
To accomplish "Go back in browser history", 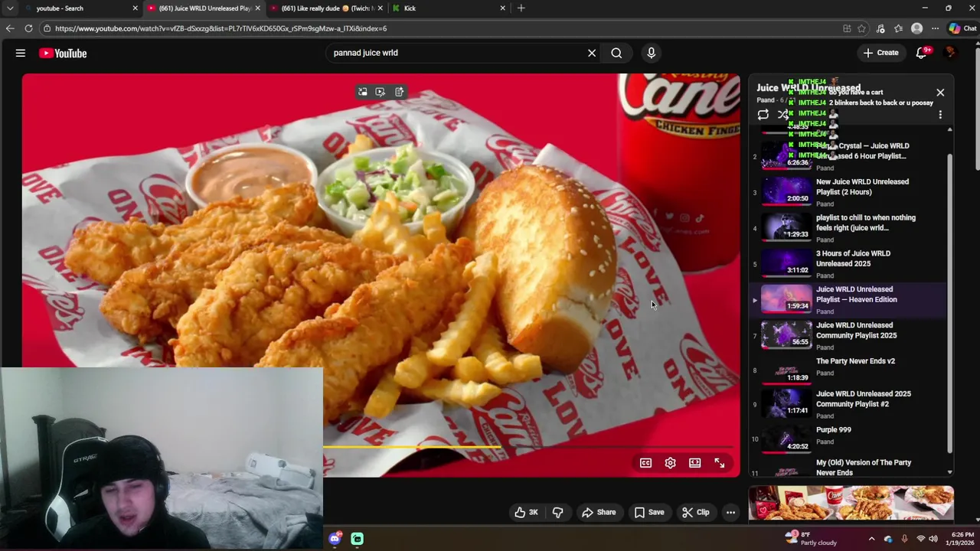I will 10,28.
